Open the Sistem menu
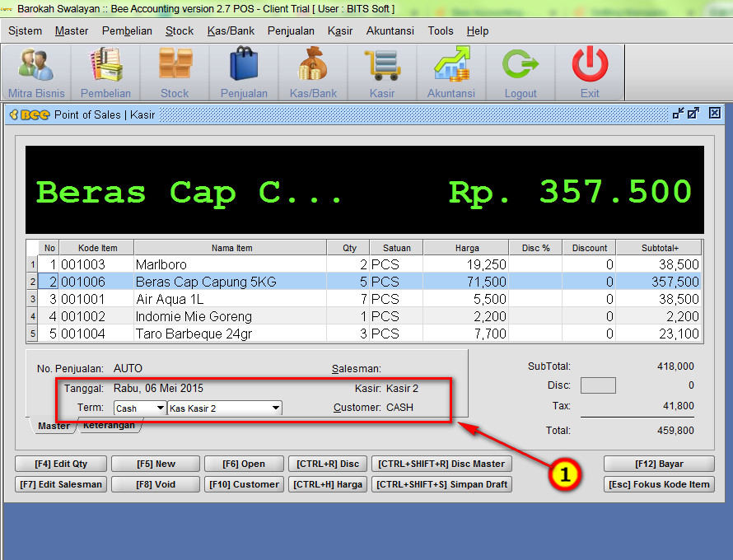 (x=26, y=30)
